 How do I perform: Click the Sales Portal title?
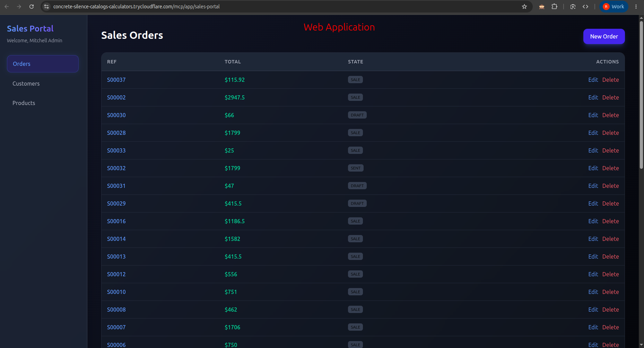pos(30,28)
